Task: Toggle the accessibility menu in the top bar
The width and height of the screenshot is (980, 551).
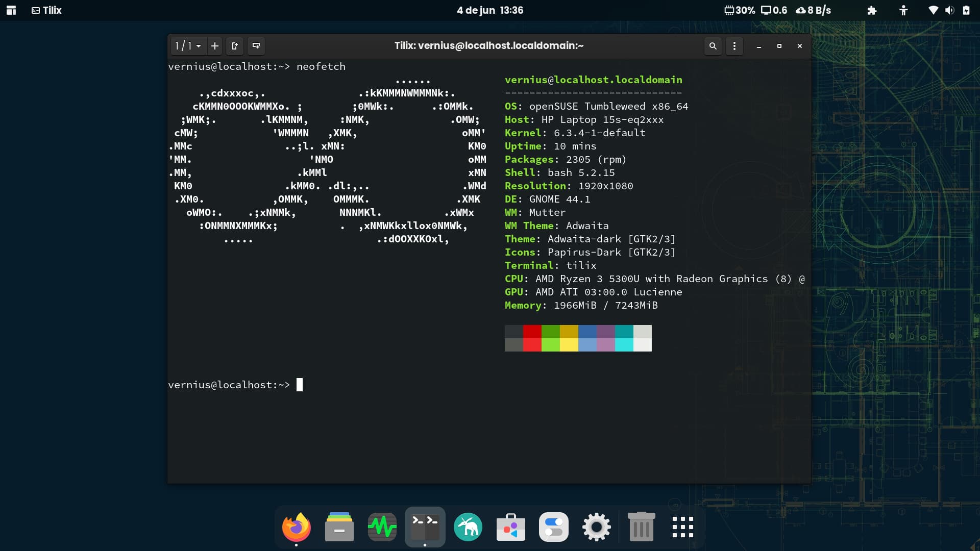Action: click(x=903, y=10)
